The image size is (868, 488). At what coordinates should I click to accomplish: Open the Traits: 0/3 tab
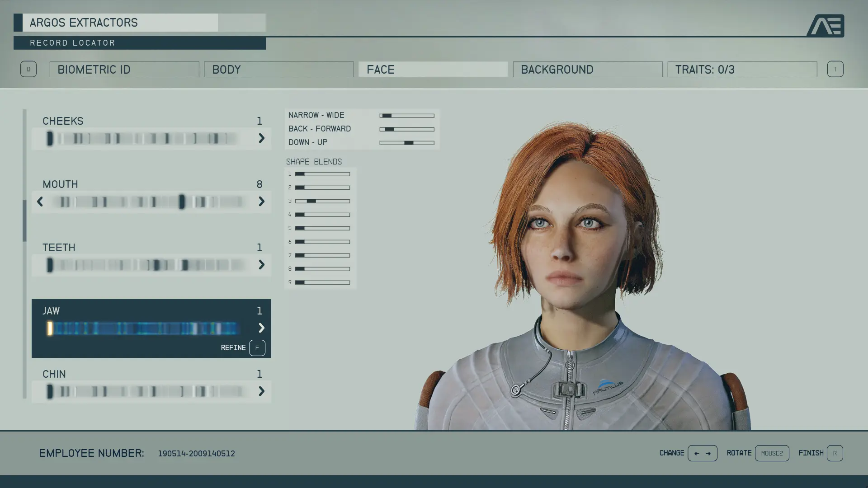(742, 69)
